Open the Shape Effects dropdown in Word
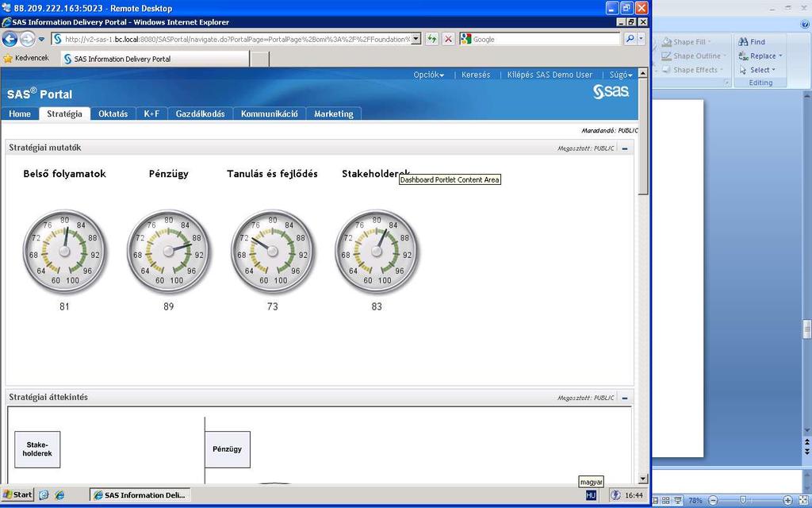 [x=692, y=70]
